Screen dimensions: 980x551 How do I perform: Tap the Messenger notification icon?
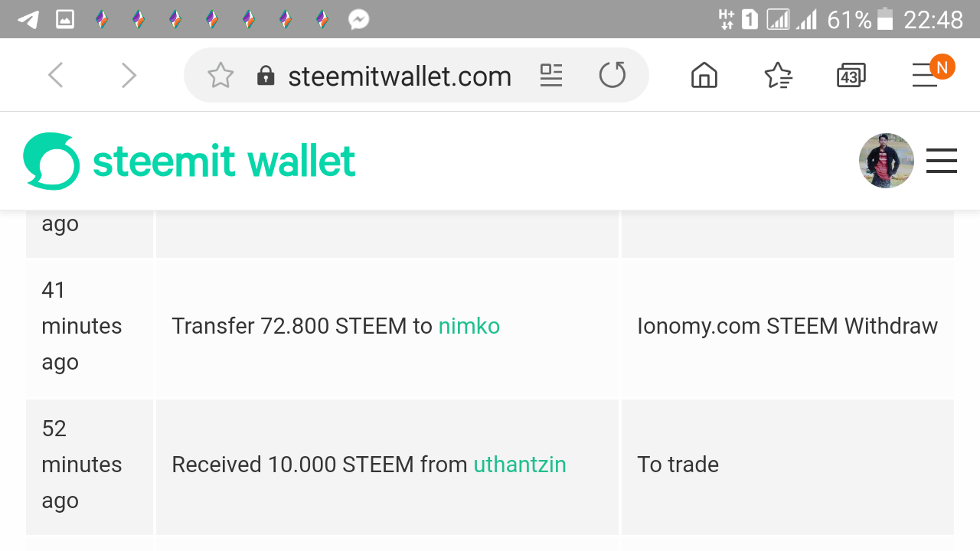[x=359, y=19]
